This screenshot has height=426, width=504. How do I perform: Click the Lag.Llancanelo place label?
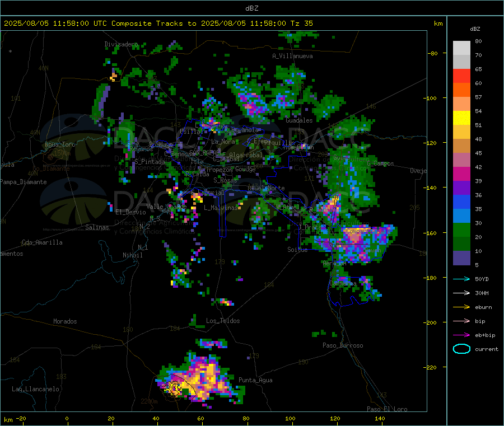click(36, 389)
